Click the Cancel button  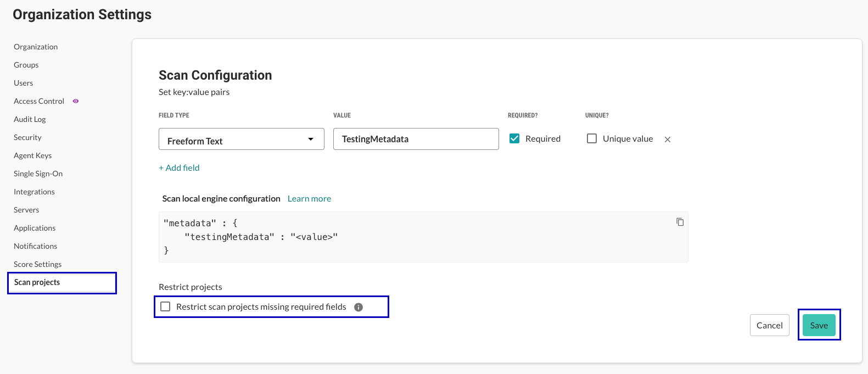(x=769, y=325)
